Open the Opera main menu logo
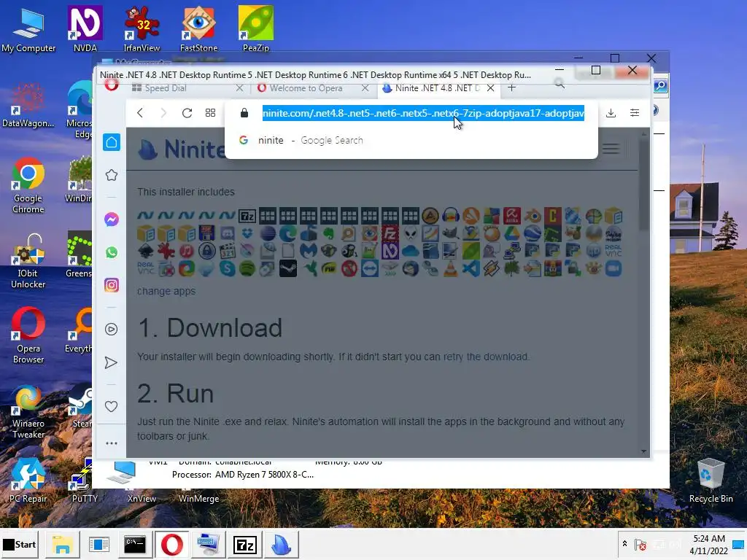 pos(112,86)
